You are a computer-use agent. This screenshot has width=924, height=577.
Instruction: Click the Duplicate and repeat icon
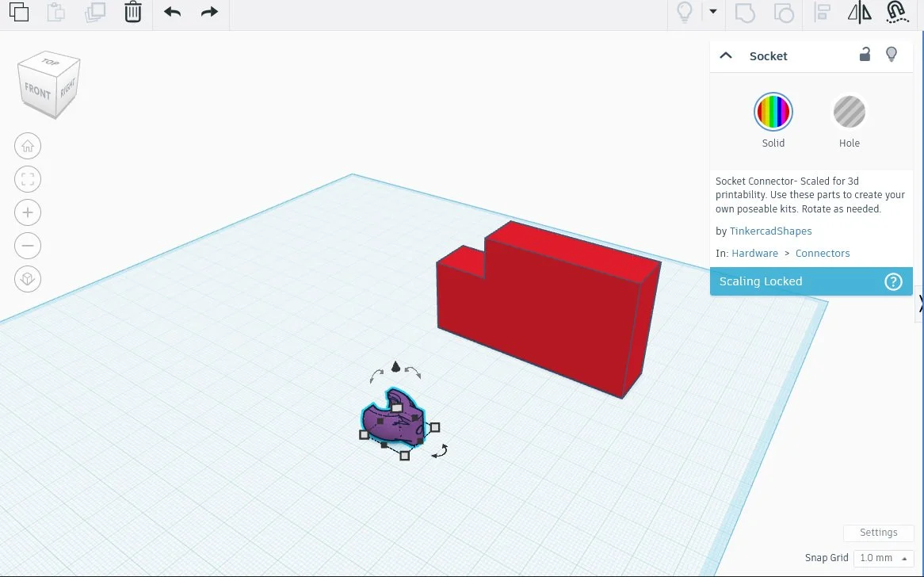point(95,12)
